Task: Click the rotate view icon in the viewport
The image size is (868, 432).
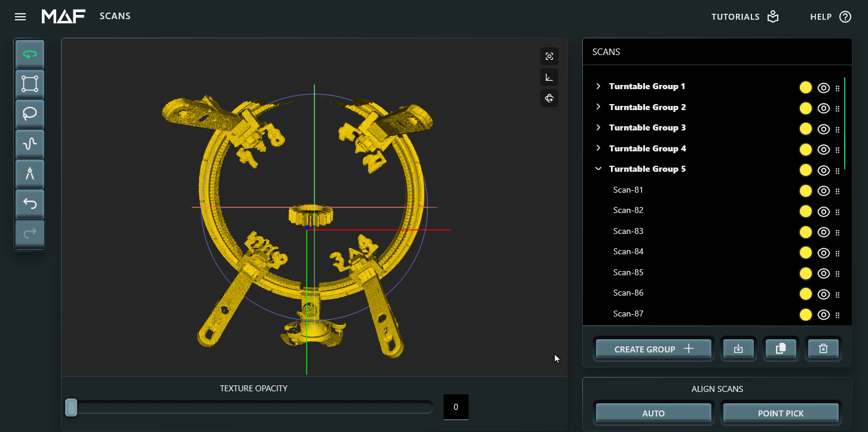Action: coord(549,98)
